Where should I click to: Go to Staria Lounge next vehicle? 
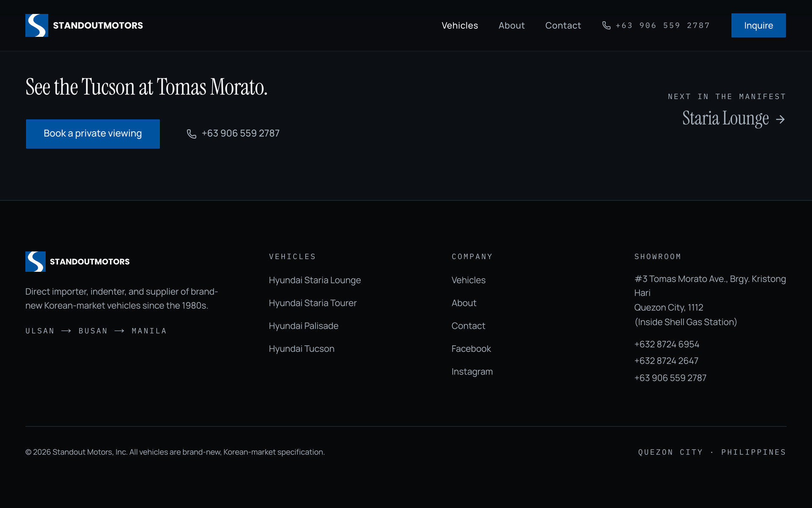[x=734, y=119]
